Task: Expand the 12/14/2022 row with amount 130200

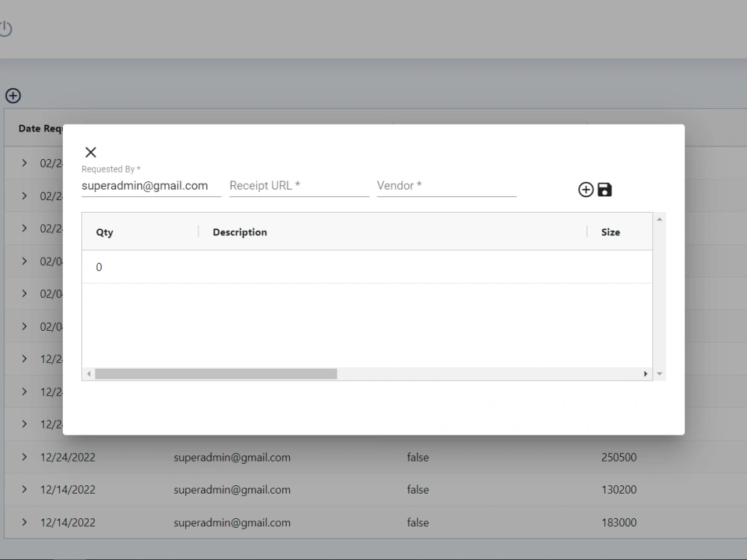Action: (x=25, y=490)
